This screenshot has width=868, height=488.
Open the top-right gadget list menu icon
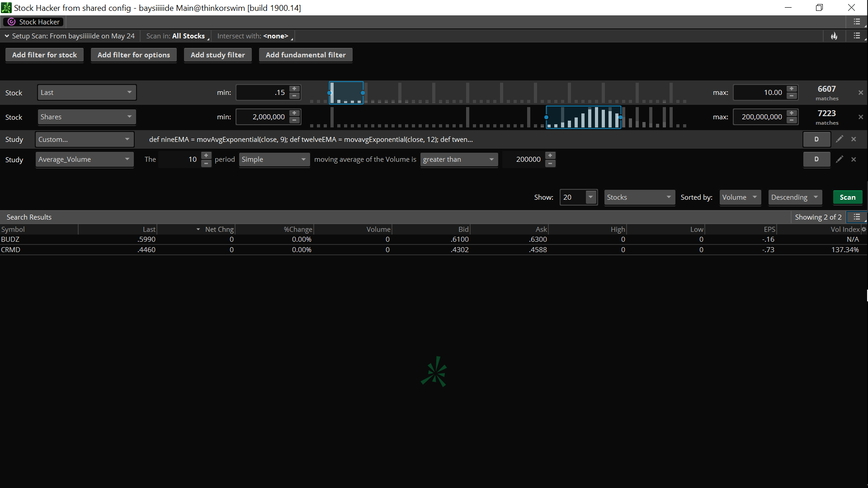(x=857, y=22)
